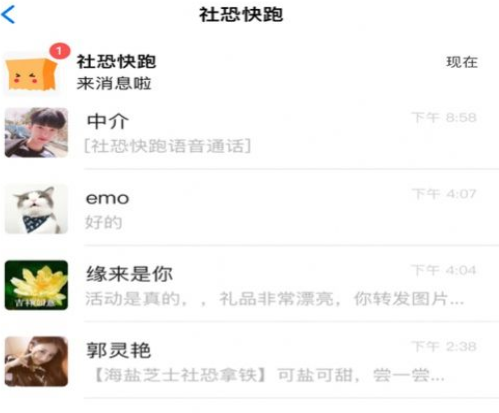Tap the yellow lotus flower avatar
The image size is (499, 413).
click(x=36, y=285)
